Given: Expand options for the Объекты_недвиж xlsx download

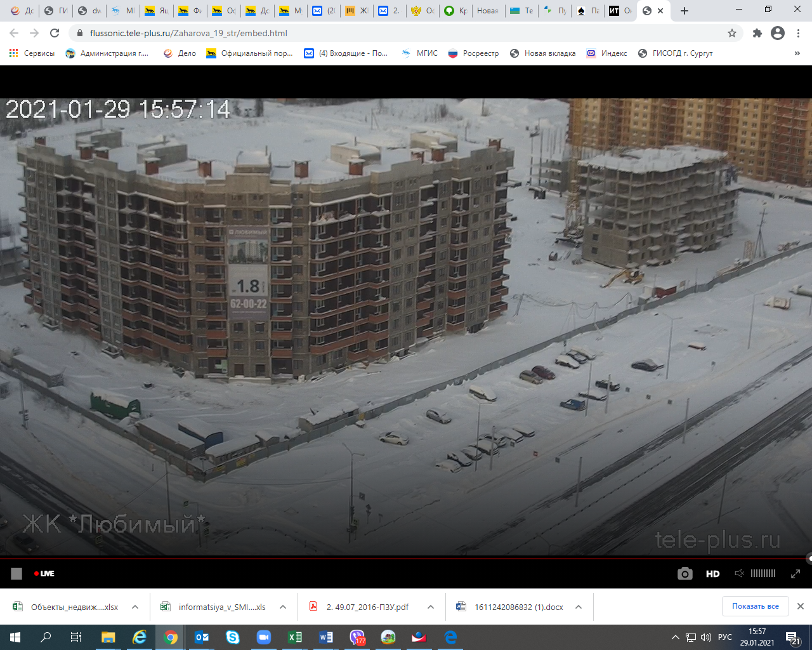Looking at the screenshot, I should 135,607.
